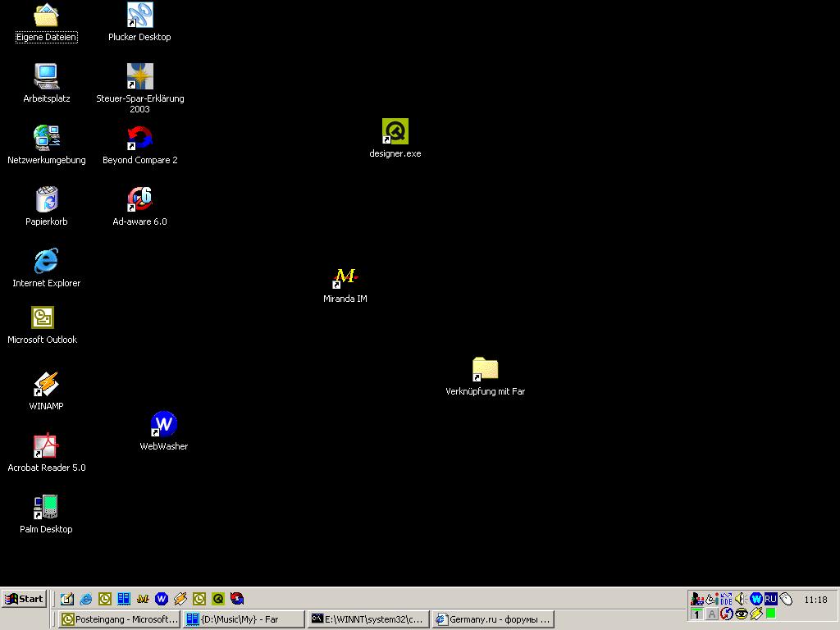Open the volume speaker tray icon

point(741,599)
